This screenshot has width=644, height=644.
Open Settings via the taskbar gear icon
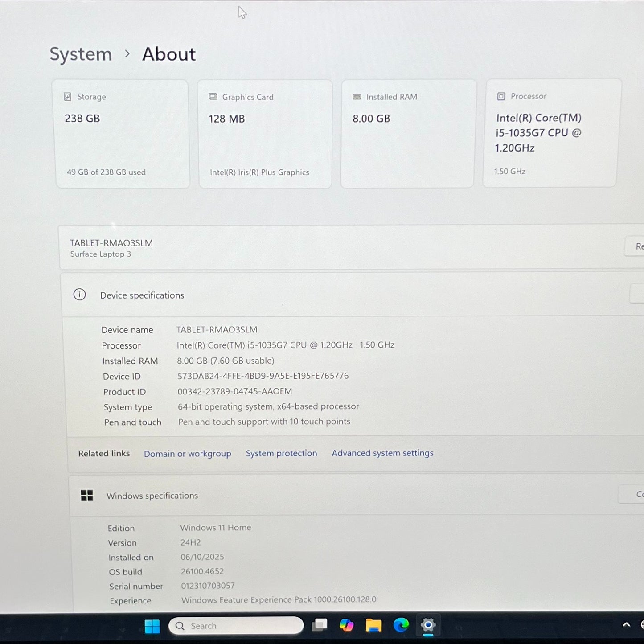(427, 626)
